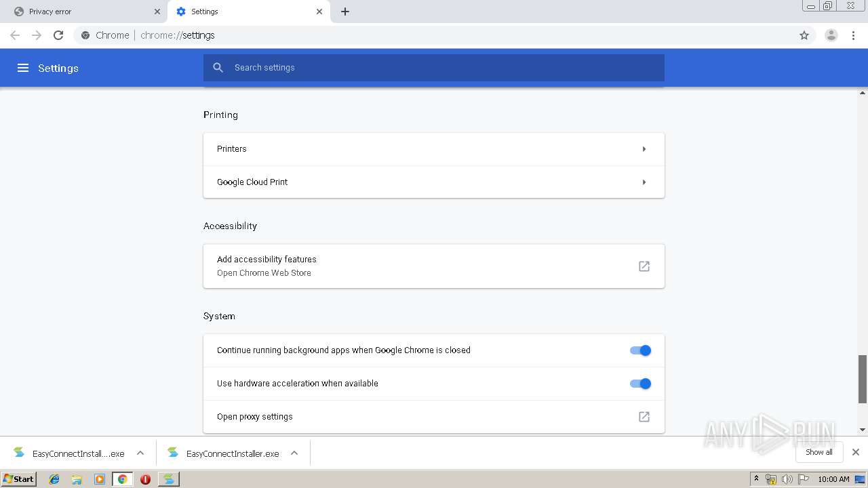Image resolution: width=868 pixels, height=488 pixels.
Task: Click the taskbar clock showing 10:00 AM
Action: pyautogui.click(x=833, y=479)
